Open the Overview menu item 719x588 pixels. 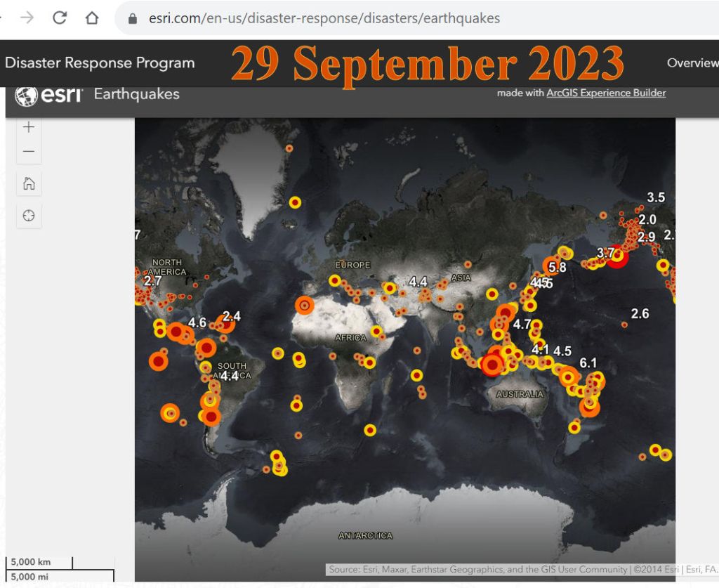point(692,63)
